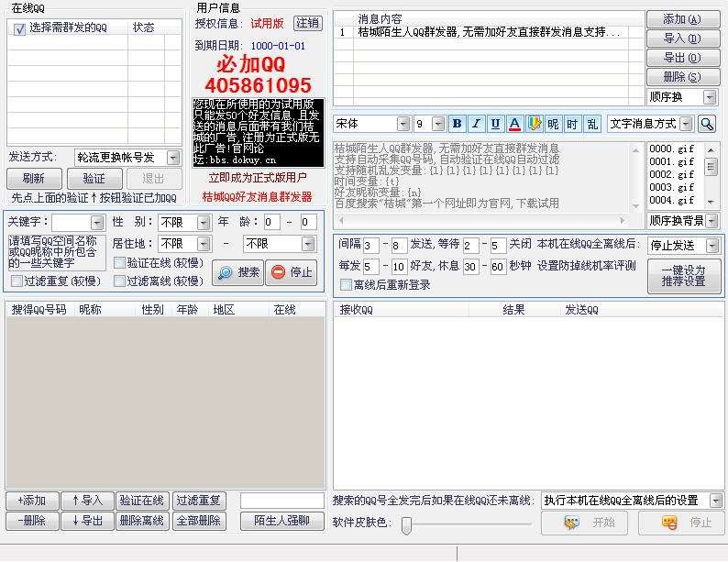This screenshot has width=728, height=562.
Task: Insert random variable with 乱 button
Action: coord(592,124)
